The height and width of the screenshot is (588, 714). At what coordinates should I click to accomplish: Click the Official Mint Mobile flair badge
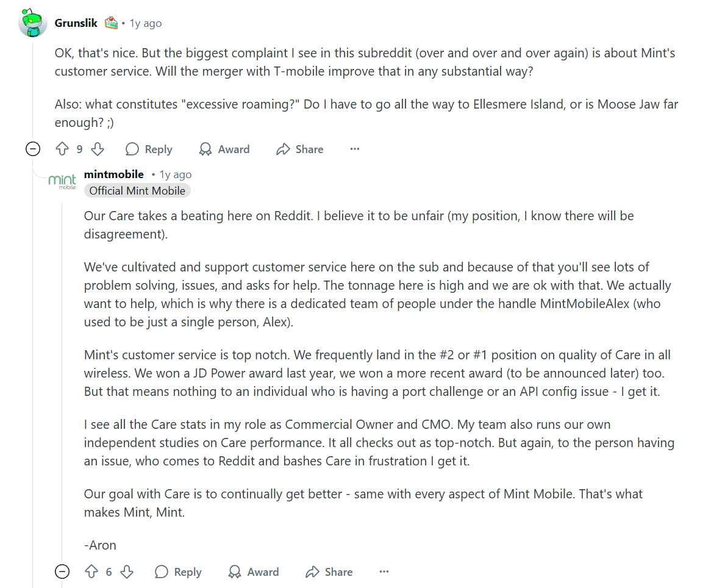[x=137, y=190]
